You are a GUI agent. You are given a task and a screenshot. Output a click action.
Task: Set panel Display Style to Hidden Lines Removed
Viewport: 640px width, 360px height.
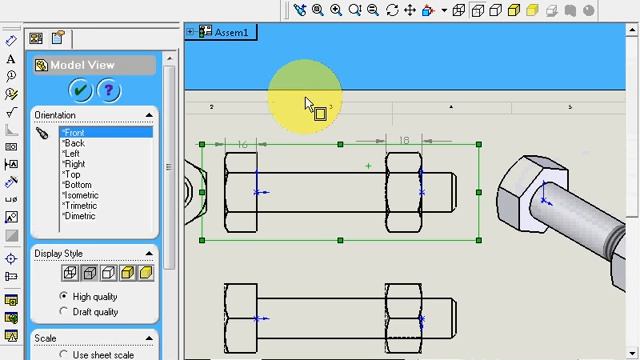point(108,273)
